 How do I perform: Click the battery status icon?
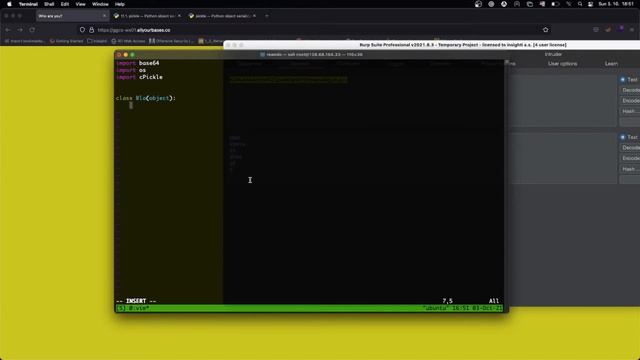click(x=555, y=4)
